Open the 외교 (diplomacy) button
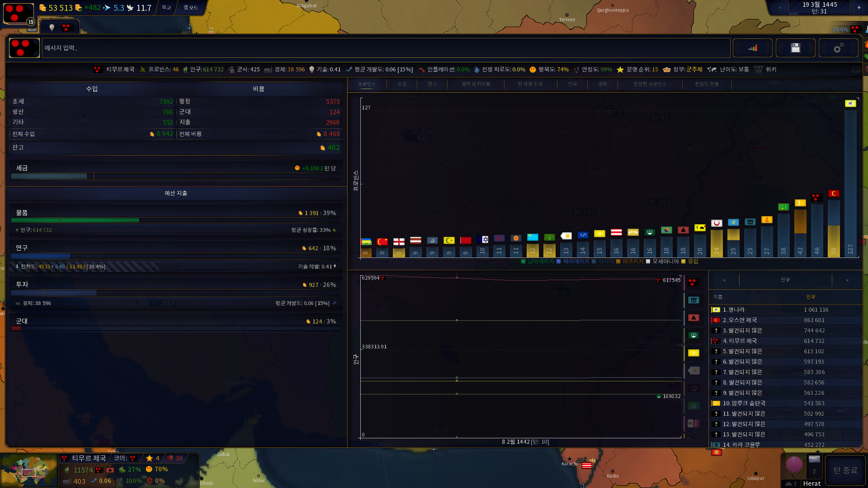The width and height of the screenshot is (868, 488). coord(166,7)
